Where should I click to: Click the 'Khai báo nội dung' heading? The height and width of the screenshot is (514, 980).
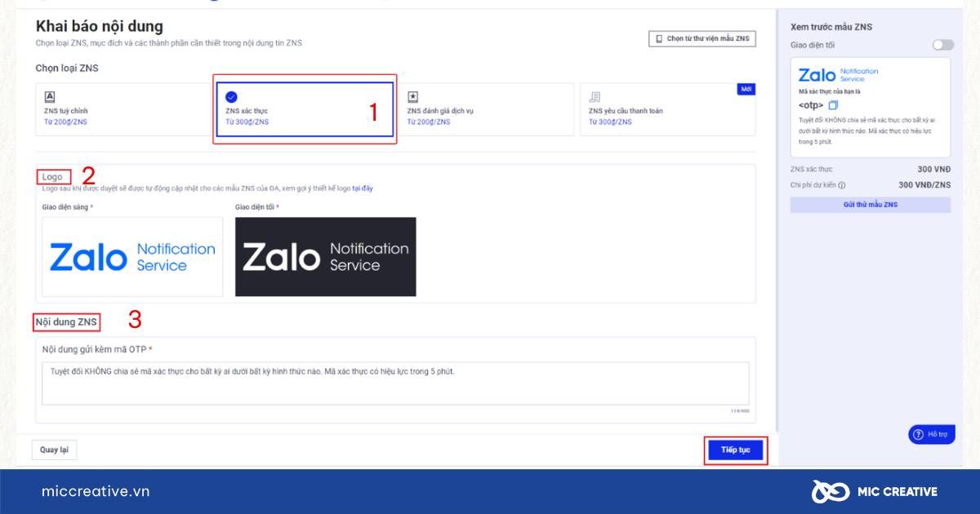[x=99, y=27]
